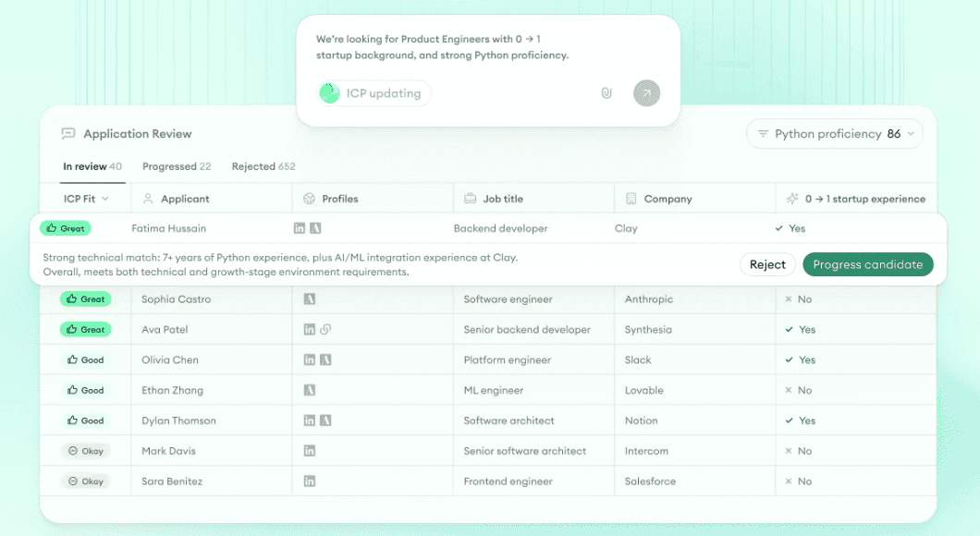The width and height of the screenshot is (980, 536).
Task: Open Sara Benitez's LinkedIn icon
Action: tap(310, 481)
